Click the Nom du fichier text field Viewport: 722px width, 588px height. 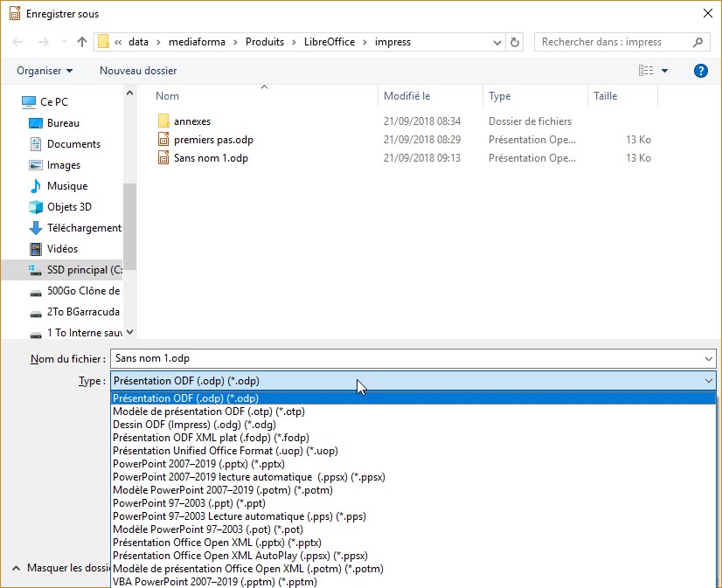402,359
